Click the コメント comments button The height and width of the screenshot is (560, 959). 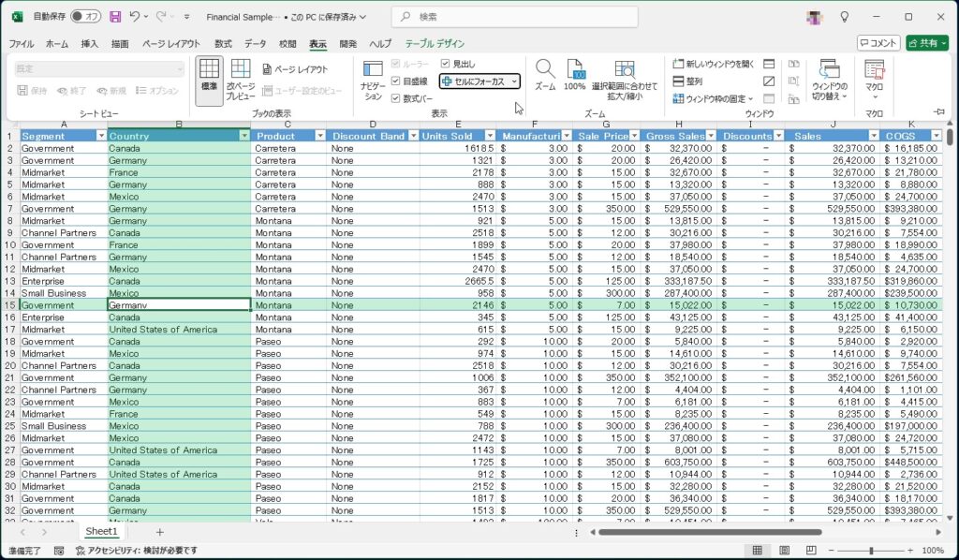878,43
